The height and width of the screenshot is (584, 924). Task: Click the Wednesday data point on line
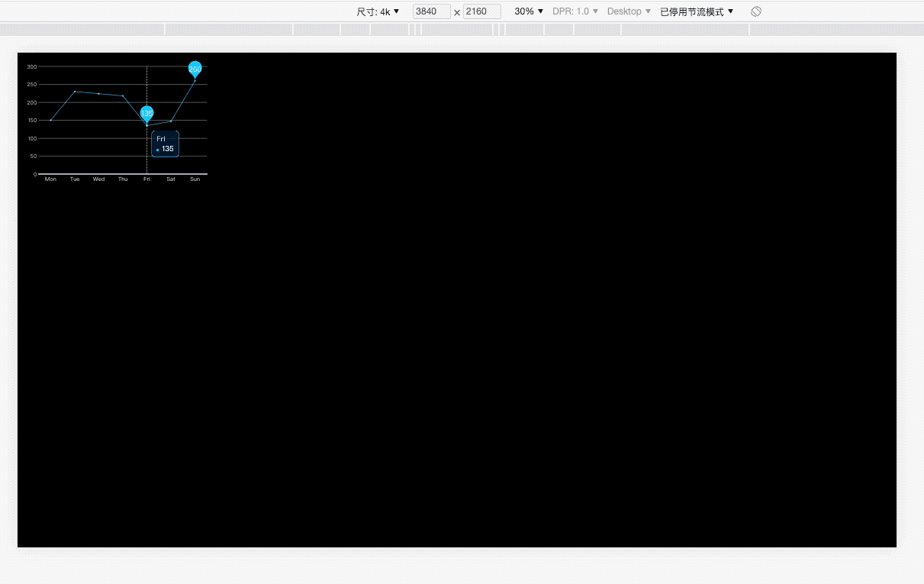pos(98,93)
